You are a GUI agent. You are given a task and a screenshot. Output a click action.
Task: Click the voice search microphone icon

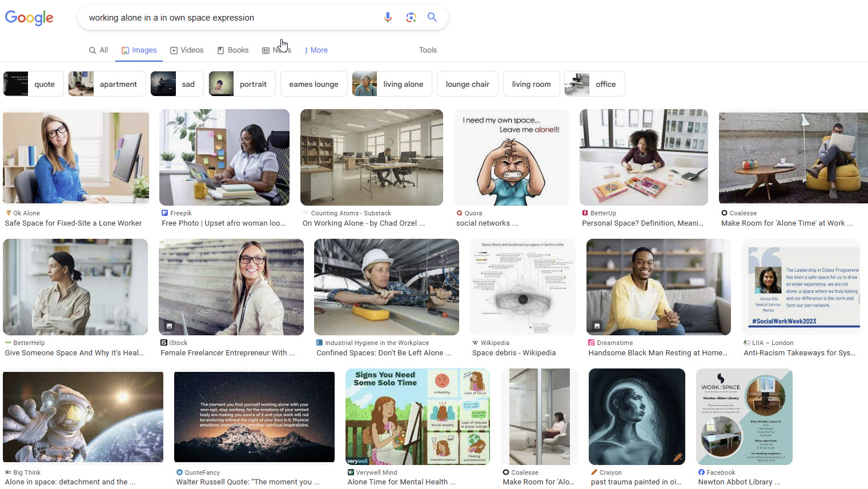[388, 17]
